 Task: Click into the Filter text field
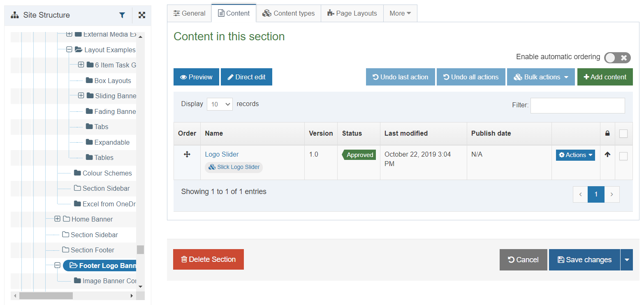point(577,106)
